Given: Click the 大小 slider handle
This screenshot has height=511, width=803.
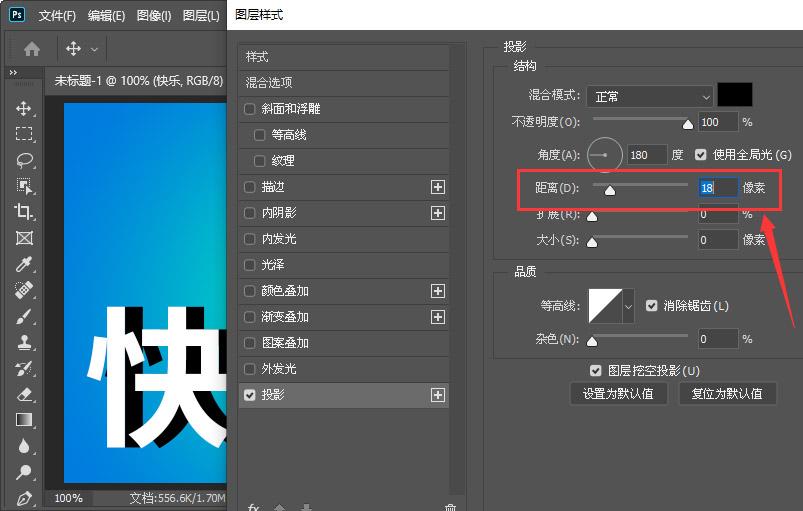Looking at the screenshot, I should coord(592,242).
